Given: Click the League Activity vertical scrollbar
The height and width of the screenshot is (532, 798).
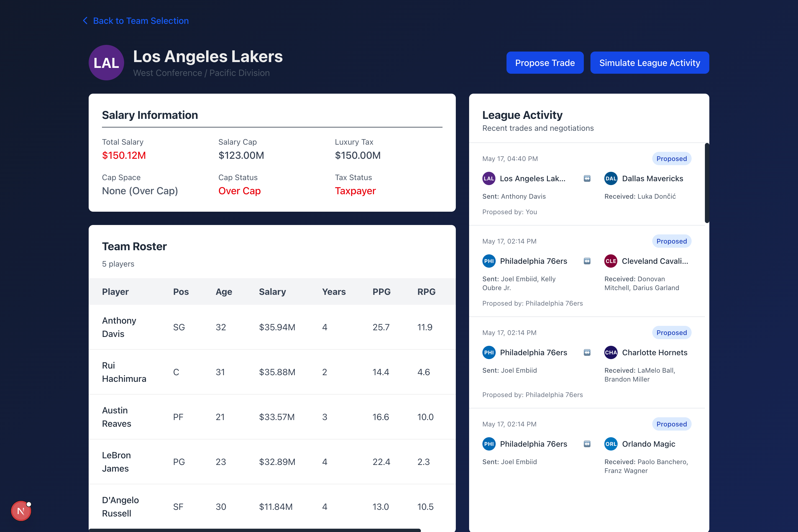Looking at the screenshot, I should tap(707, 183).
